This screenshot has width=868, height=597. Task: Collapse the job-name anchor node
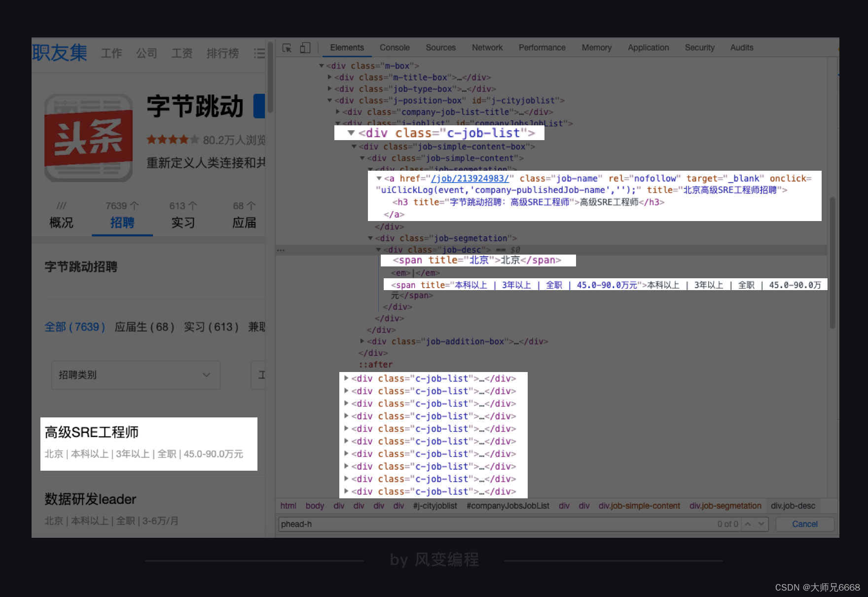(379, 178)
